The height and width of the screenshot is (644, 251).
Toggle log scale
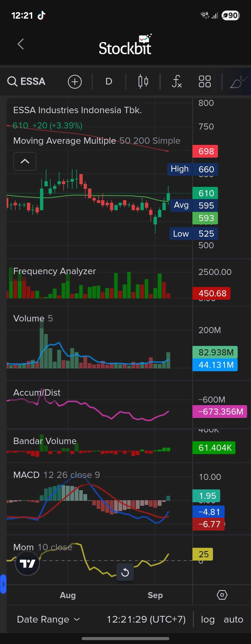click(x=208, y=620)
